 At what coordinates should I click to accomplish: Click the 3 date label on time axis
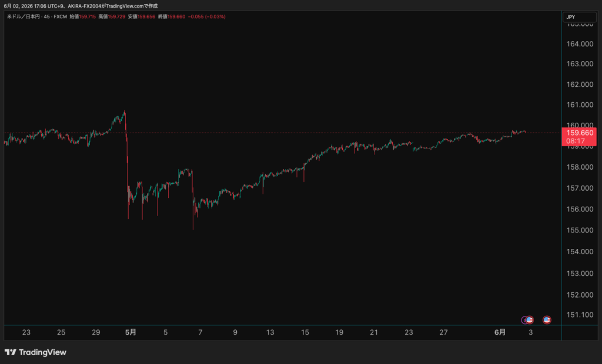(531, 332)
